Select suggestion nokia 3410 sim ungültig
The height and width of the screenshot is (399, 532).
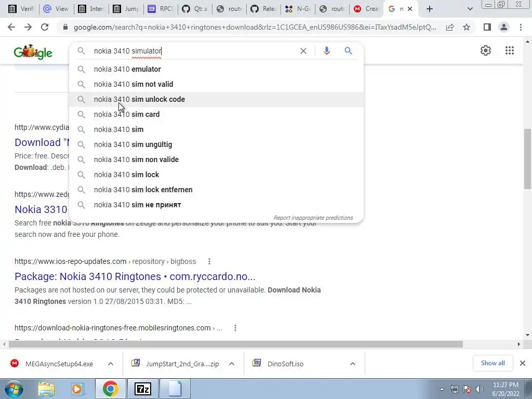[217, 144]
